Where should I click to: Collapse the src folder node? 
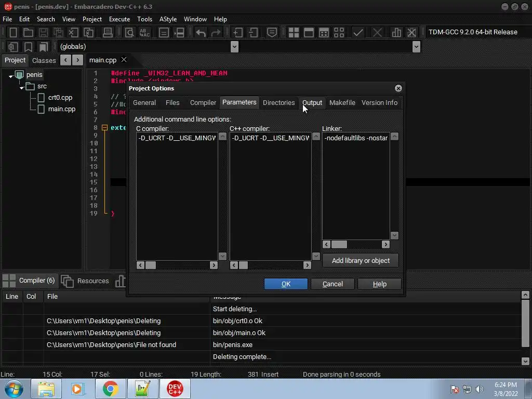pyautogui.click(x=22, y=87)
